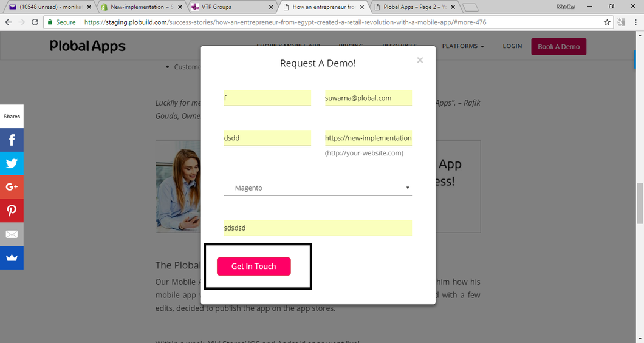Share by email using envelope icon

12,234
